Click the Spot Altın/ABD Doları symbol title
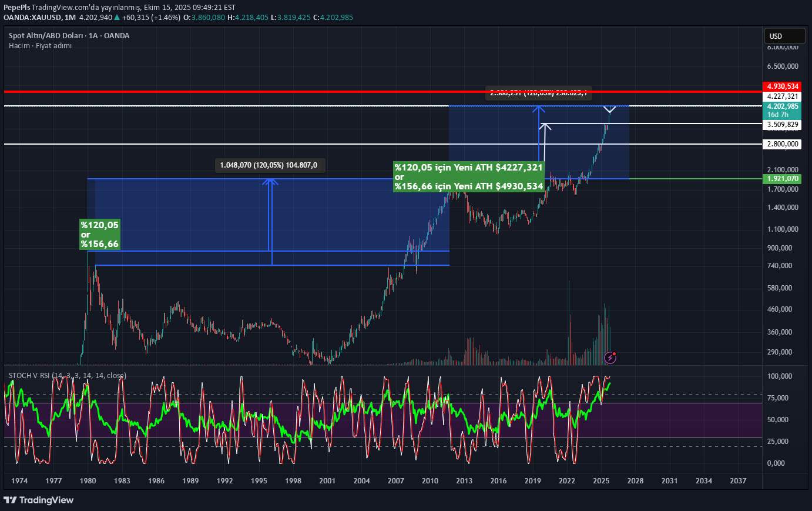Screen dimensions: 812x511 [x=69, y=36]
